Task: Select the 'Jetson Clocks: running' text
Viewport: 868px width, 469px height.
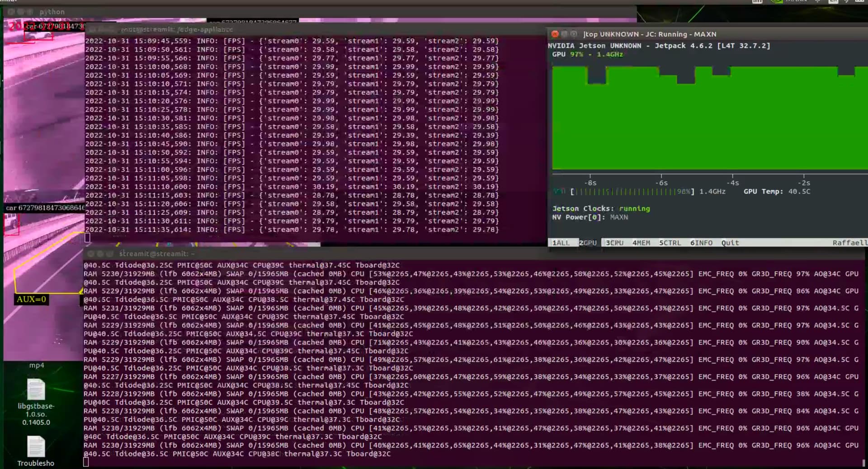Action: 601,208
